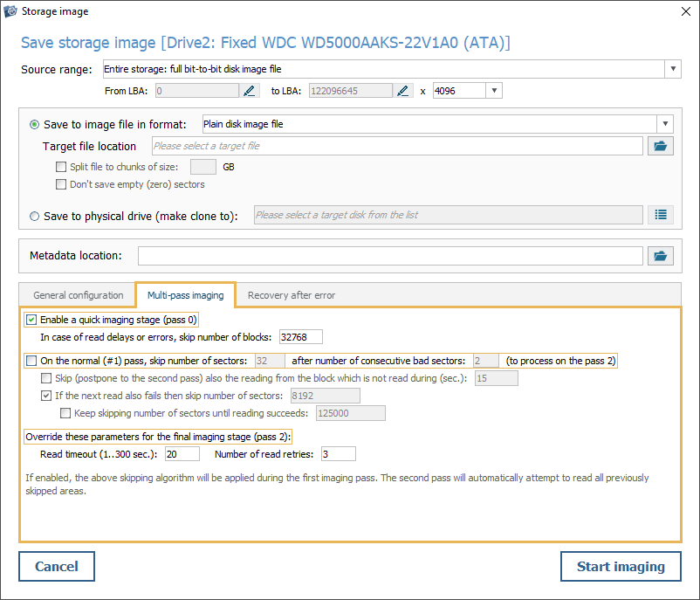Click the Number of read retries field

click(338, 453)
